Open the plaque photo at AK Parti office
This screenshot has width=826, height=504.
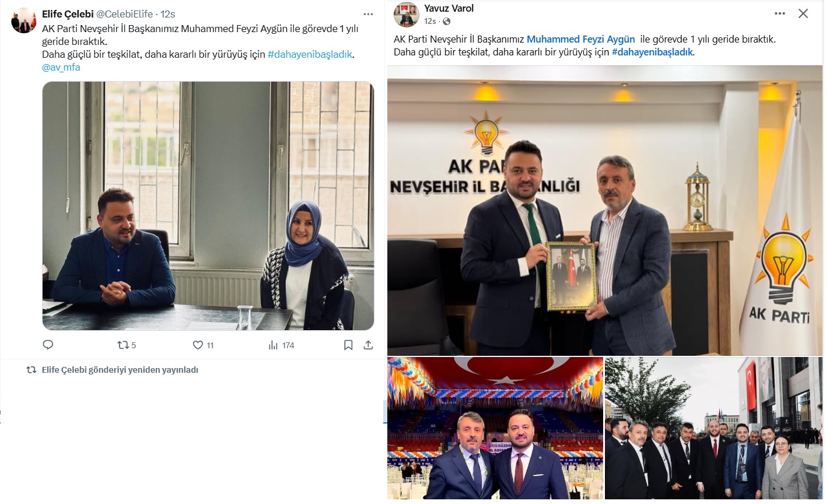click(605, 210)
